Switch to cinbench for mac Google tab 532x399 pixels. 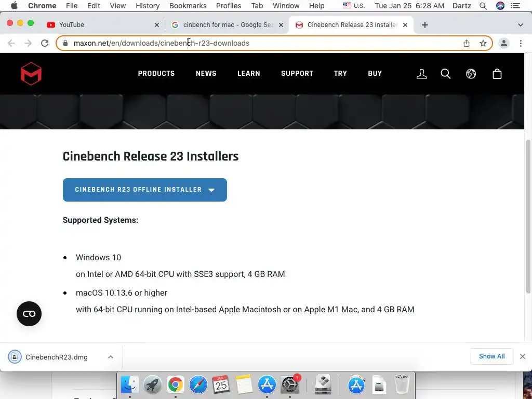coord(228,25)
